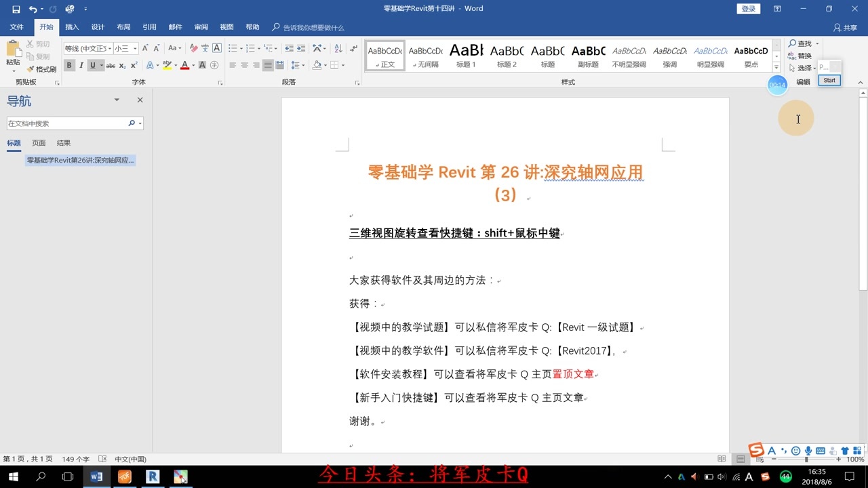Apply red font color
Screen dimensions: 868x488
(184, 65)
